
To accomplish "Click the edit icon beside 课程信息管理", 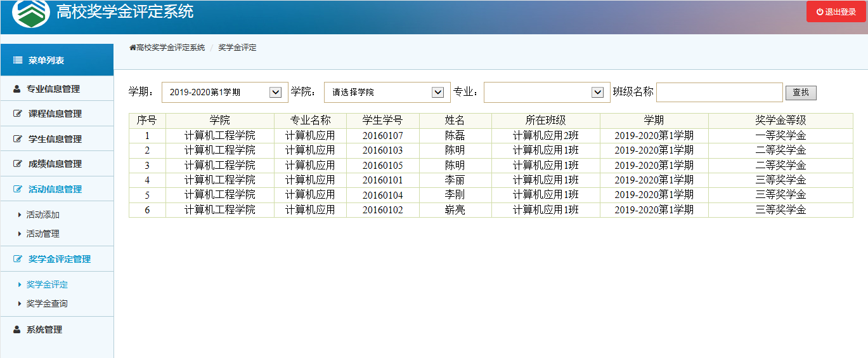I will click(18, 114).
